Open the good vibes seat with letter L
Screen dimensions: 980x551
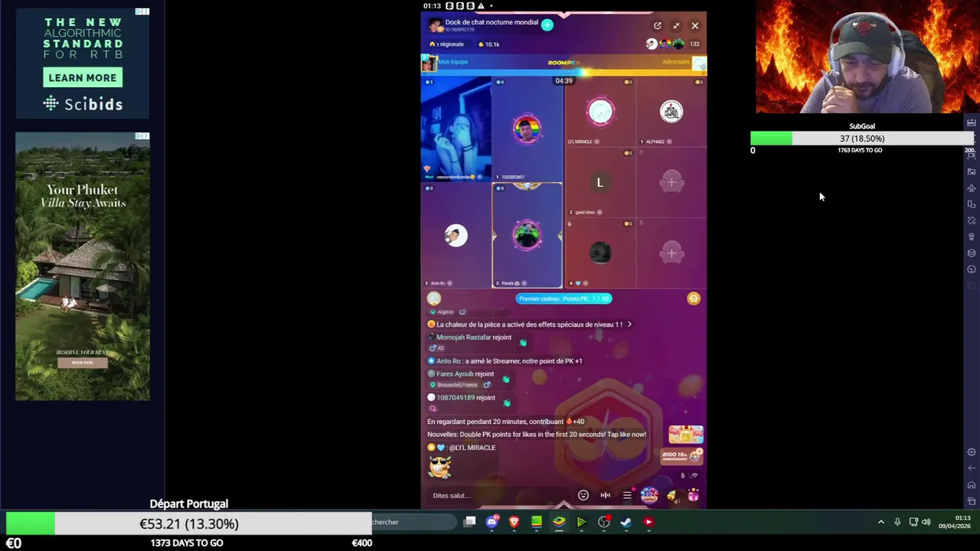600,183
